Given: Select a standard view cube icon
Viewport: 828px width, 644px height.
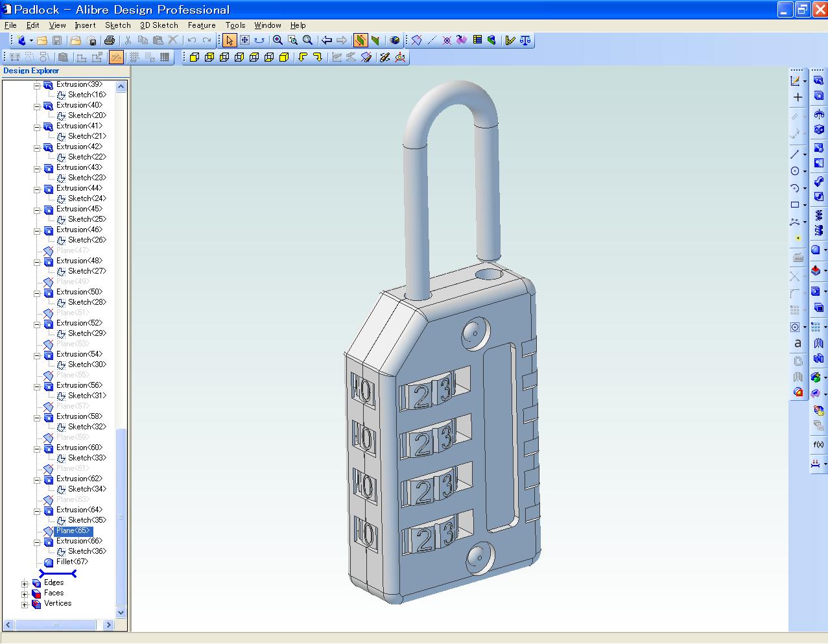Looking at the screenshot, I should [196, 57].
